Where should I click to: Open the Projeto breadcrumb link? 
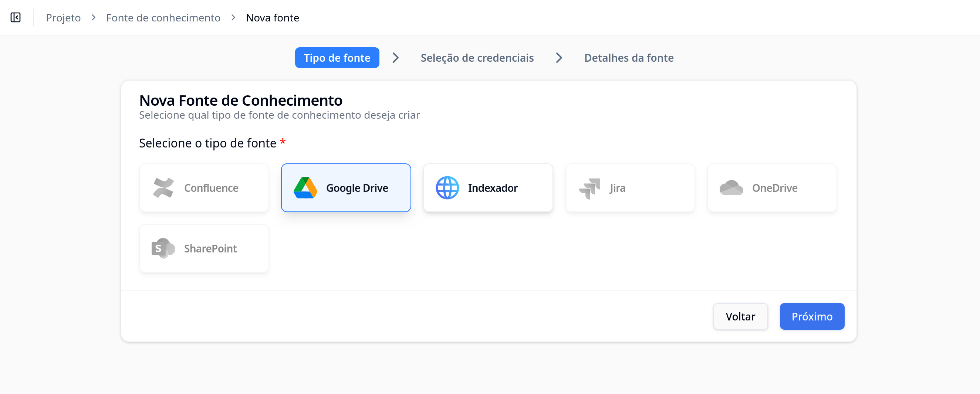point(63,17)
